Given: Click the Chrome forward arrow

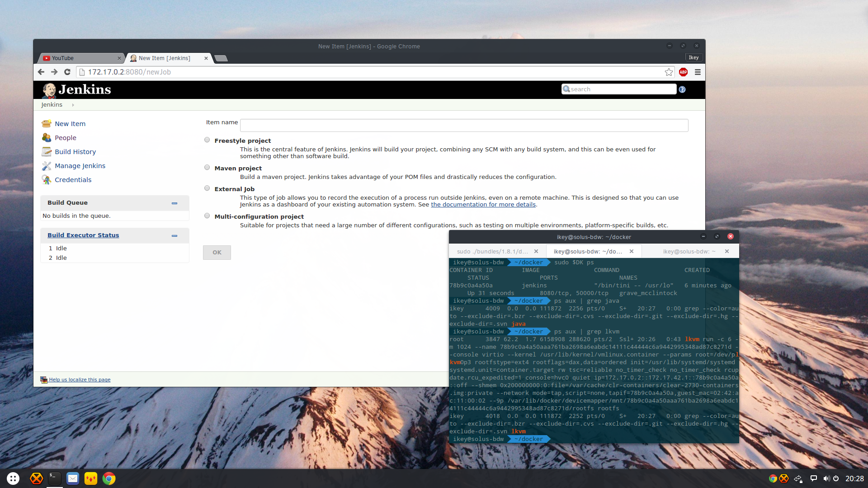Looking at the screenshot, I should (54, 72).
